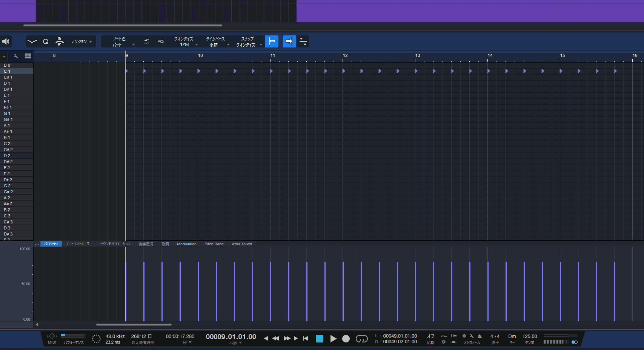Click the wrench options icon above piano keys
Image resolution: width=644 pixels, height=350 pixels.
coord(16,56)
